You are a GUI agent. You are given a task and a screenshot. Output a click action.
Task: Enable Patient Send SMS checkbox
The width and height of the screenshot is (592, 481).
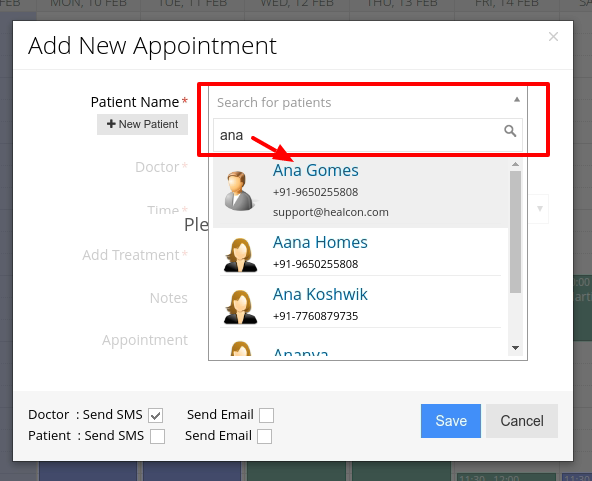click(157, 436)
